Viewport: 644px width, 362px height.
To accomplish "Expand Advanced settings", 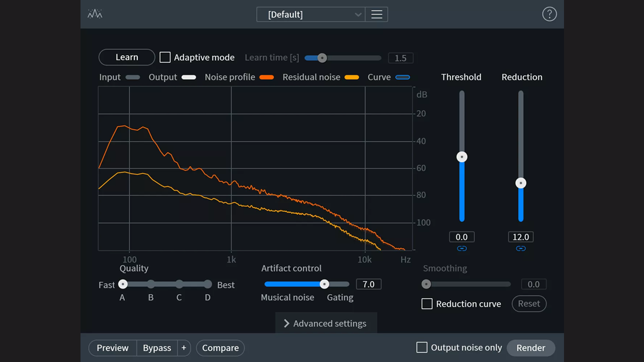I will click(326, 323).
